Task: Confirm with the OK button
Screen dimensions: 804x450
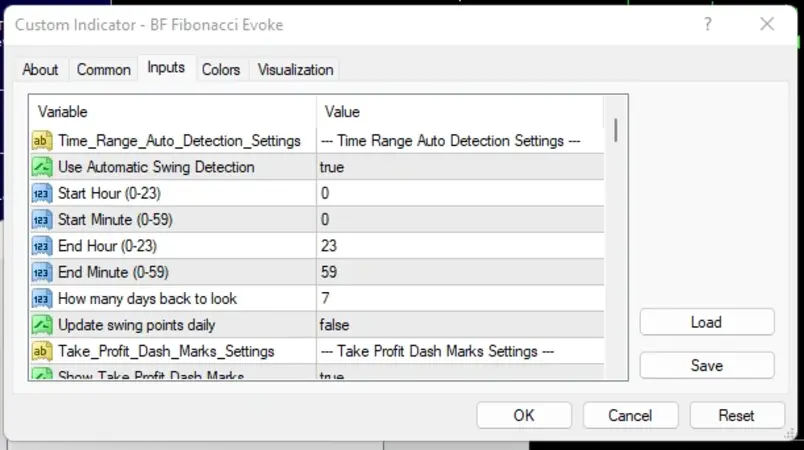Action: point(524,415)
